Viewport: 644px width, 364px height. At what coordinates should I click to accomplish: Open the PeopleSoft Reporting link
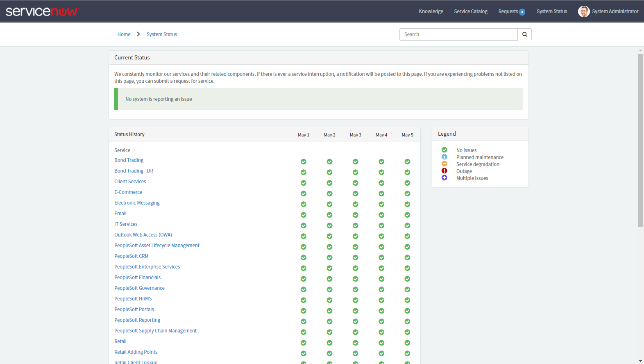(137, 320)
